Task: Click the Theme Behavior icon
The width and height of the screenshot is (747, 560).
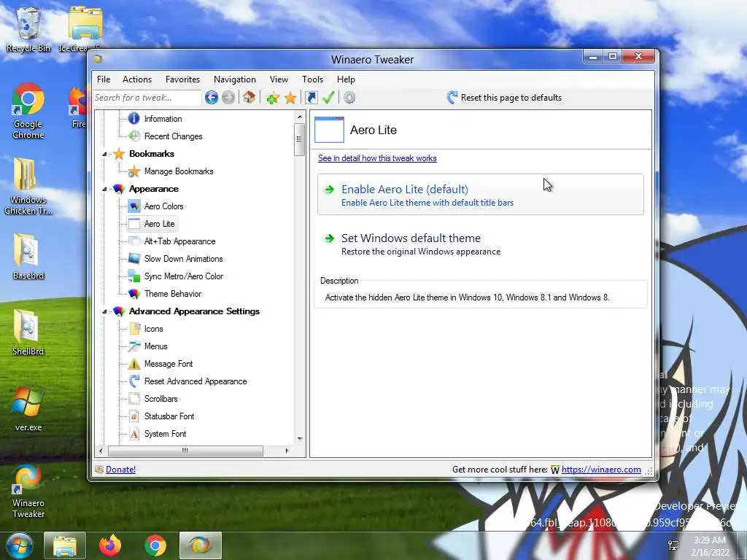Action: 134,294
